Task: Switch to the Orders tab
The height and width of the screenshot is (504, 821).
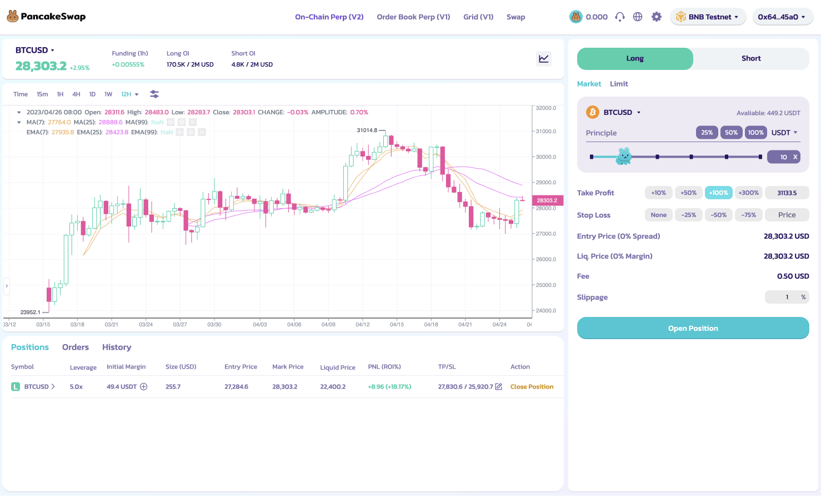Action: pos(76,347)
